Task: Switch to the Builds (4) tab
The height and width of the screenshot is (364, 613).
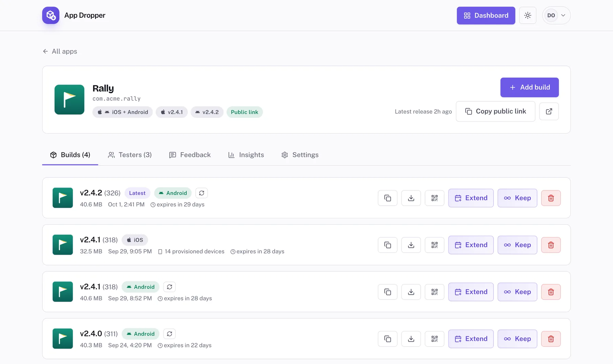Action: point(70,155)
